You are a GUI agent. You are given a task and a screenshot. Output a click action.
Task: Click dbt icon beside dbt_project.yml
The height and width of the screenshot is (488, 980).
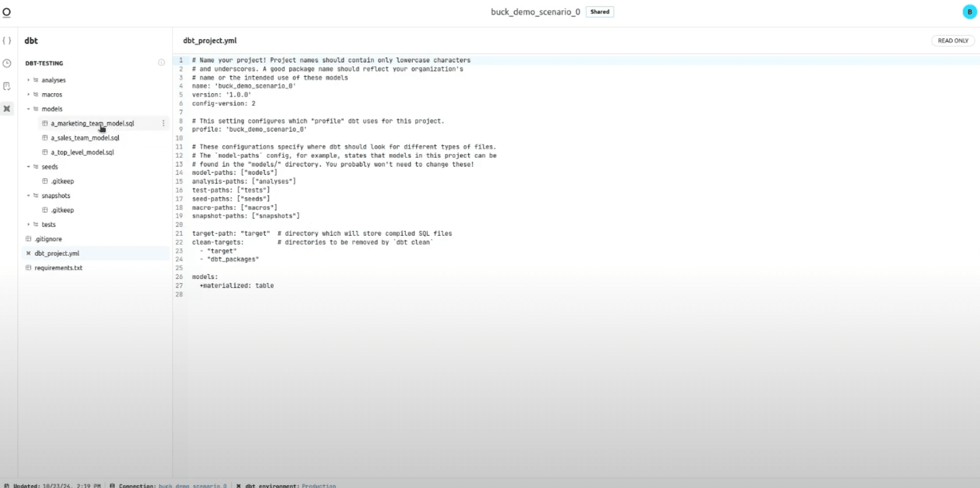click(x=29, y=253)
